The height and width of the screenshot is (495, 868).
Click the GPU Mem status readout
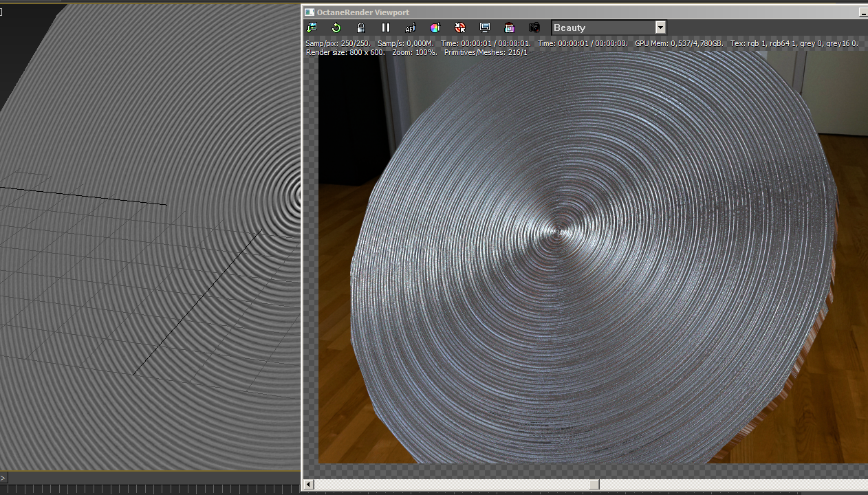(680, 43)
